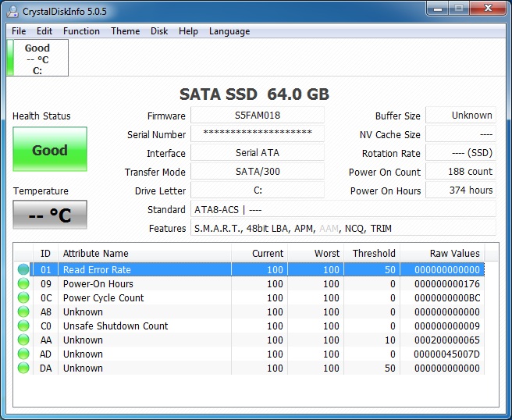This screenshot has height=420, width=512.
Task: Click the masked Serial Number field
Action: tap(258, 134)
